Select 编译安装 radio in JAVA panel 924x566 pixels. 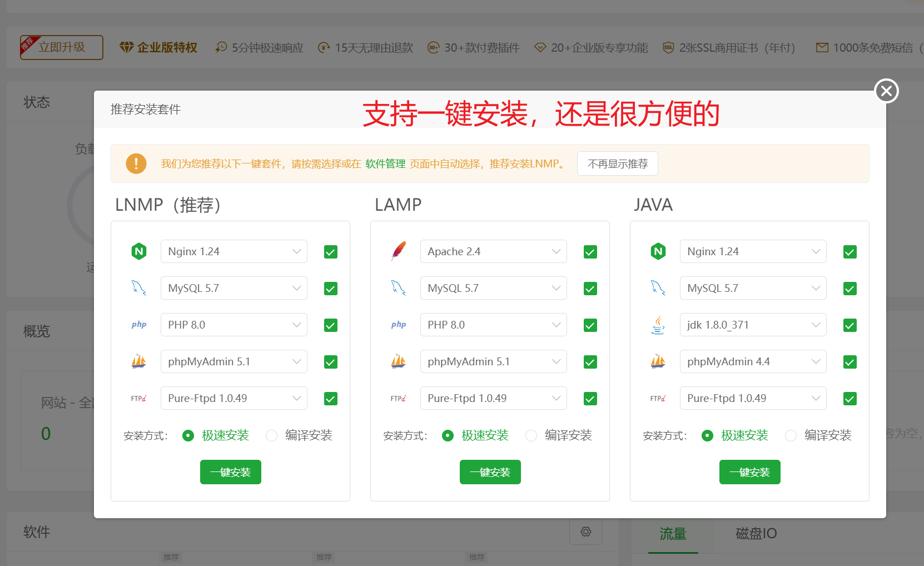[791, 435]
